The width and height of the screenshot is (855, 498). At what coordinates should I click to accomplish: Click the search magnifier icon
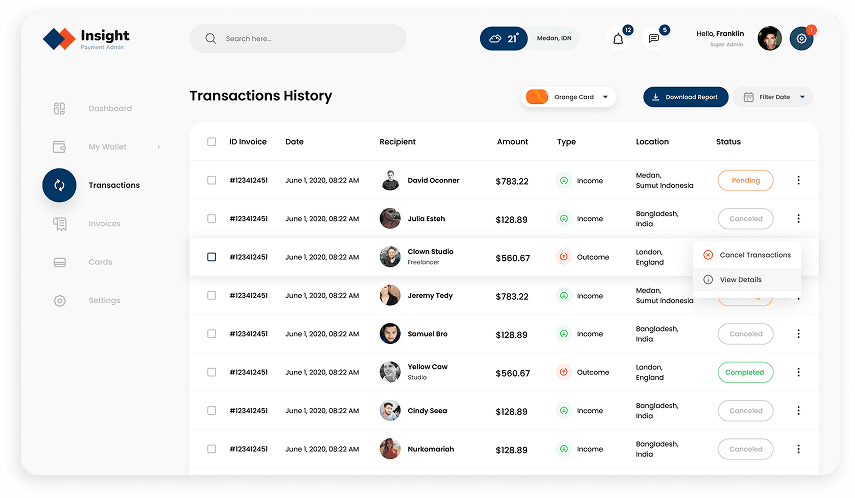point(210,39)
